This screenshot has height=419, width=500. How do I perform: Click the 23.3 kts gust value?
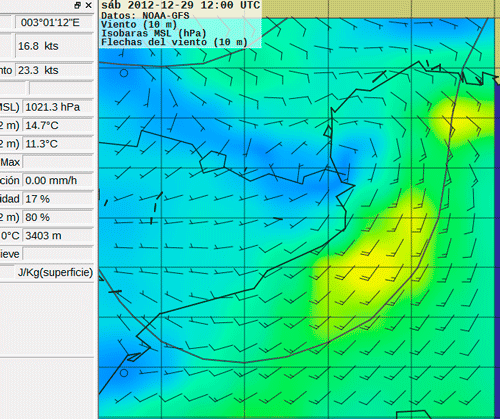(54, 70)
